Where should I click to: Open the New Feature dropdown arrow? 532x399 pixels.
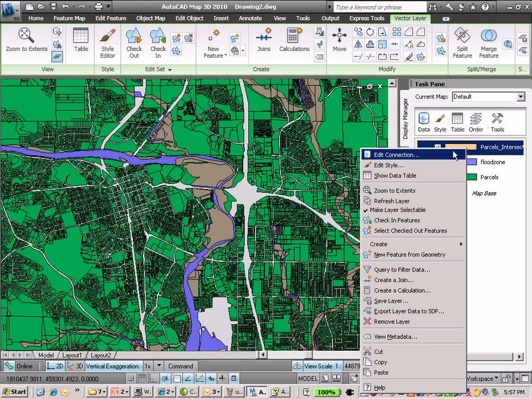coord(226,55)
